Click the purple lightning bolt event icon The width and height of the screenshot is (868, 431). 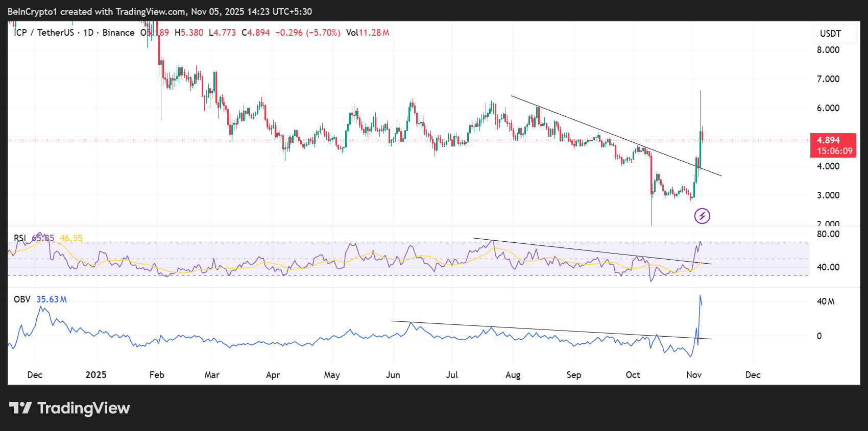pos(702,216)
